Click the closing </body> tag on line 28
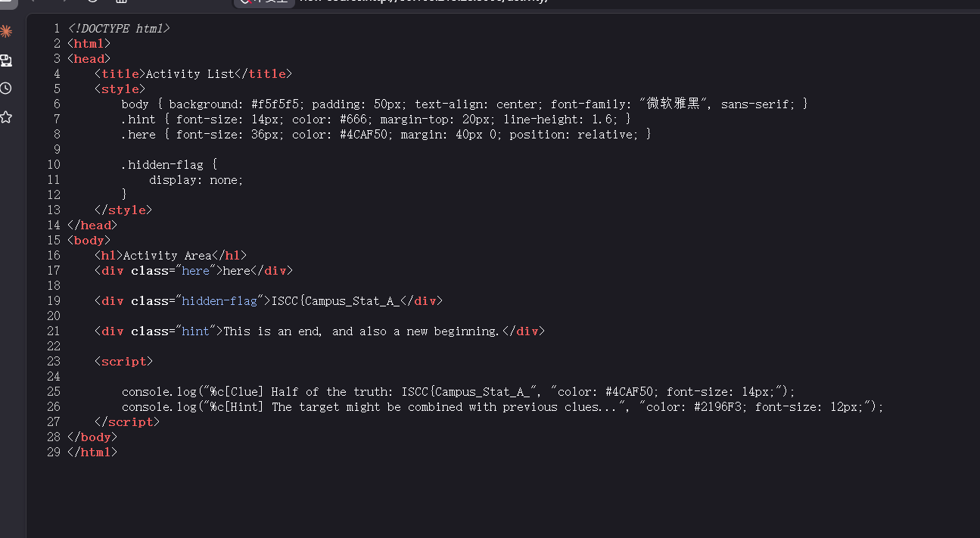980x538 pixels. [x=92, y=437]
